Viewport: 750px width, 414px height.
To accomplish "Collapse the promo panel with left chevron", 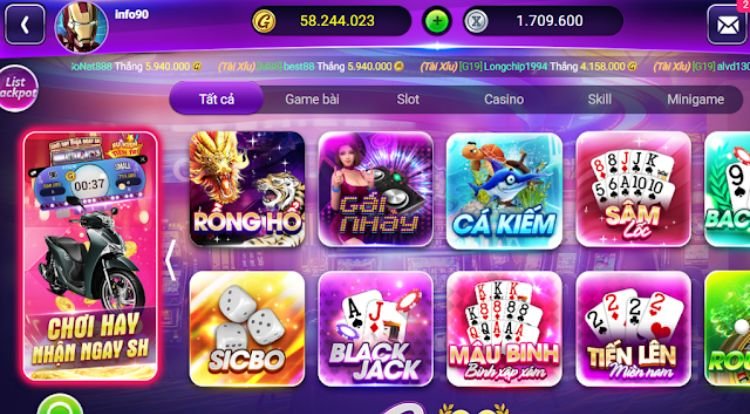I will [x=170, y=261].
